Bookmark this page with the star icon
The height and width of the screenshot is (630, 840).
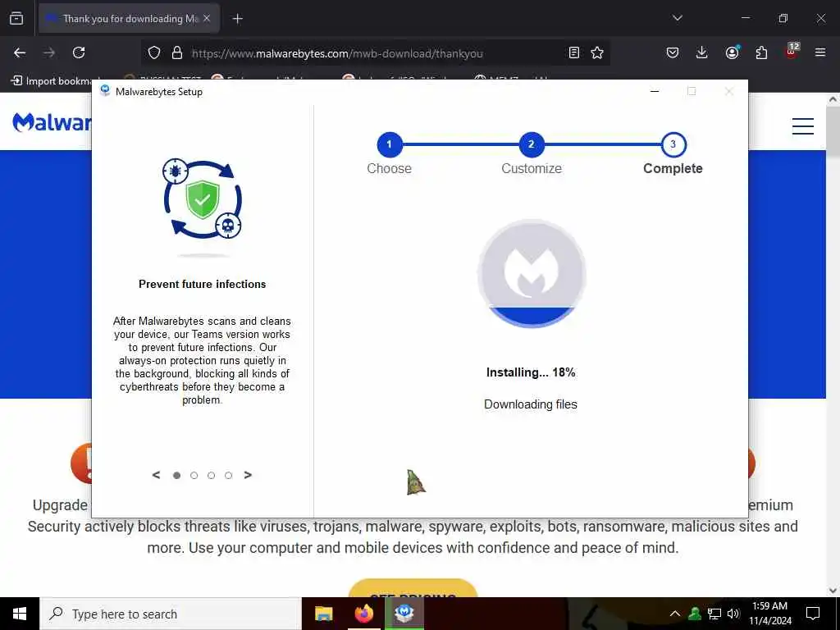pyautogui.click(x=597, y=52)
